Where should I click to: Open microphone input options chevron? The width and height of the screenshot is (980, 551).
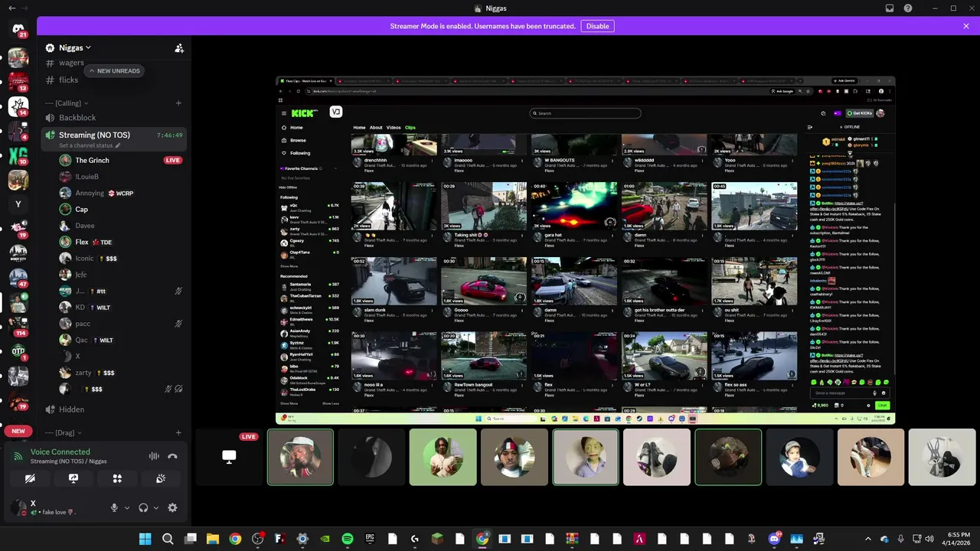coord(126,507)
